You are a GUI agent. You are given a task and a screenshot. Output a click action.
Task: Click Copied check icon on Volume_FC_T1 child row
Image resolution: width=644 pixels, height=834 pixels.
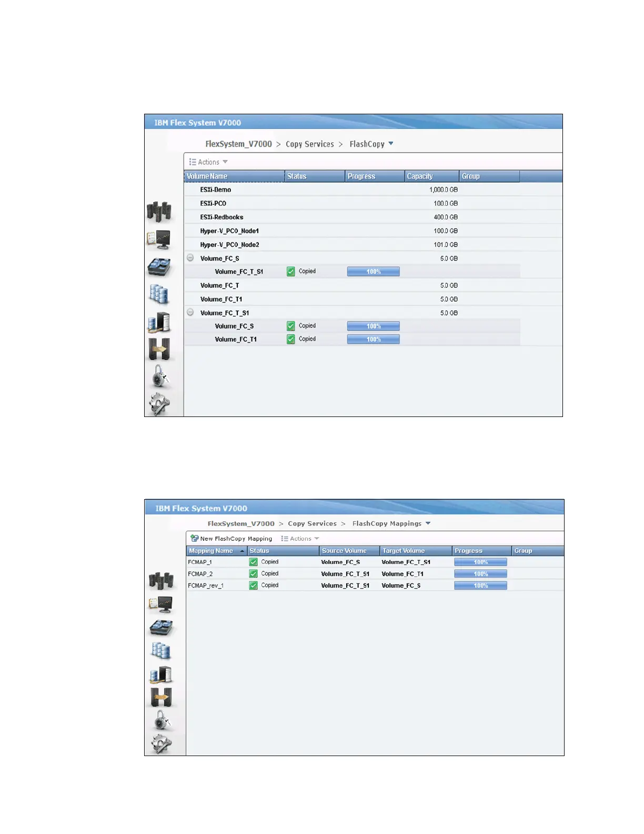[x=291, y=340]
